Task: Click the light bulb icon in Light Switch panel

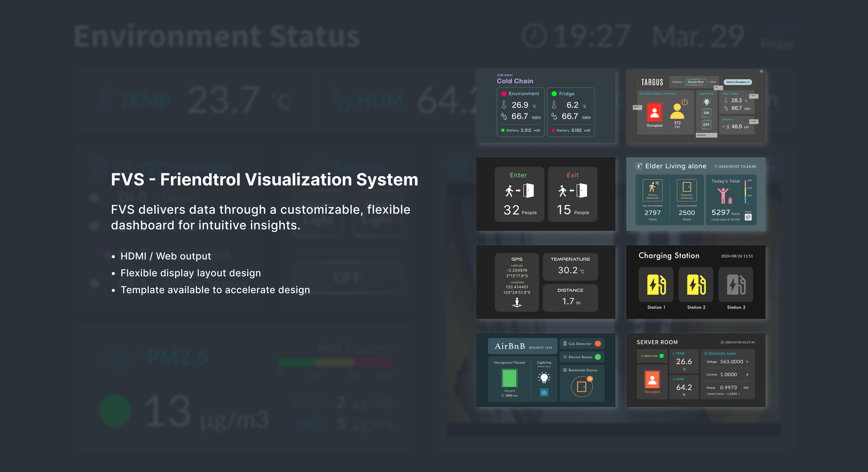Action: [x=707, y=101]
